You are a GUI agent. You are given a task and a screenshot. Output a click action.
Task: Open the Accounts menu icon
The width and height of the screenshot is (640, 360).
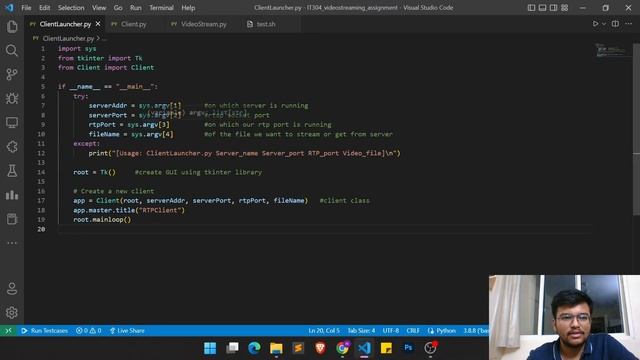12,289
